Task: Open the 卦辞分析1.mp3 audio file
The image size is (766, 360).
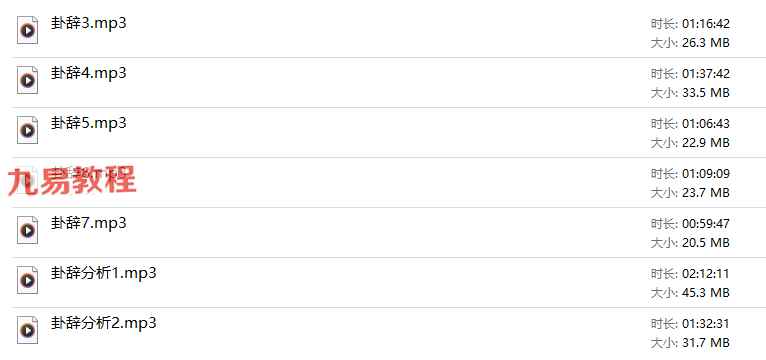Action: [x=104, y=273]
